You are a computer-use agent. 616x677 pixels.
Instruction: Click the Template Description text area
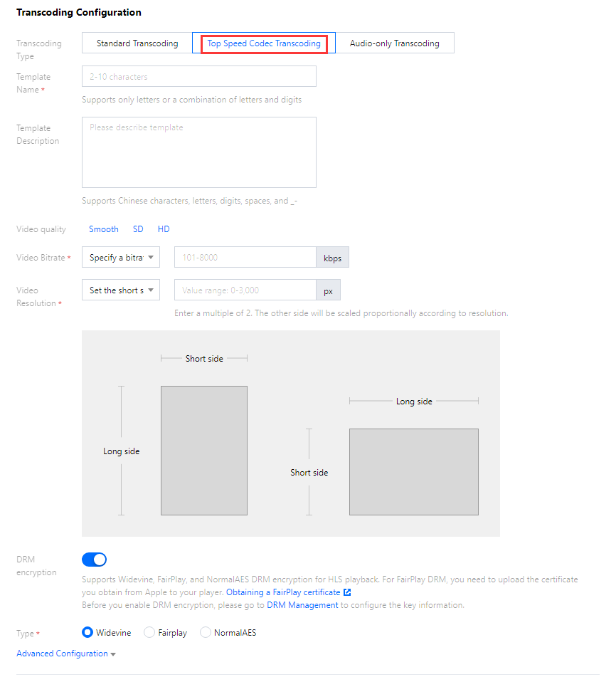pos(199,152)
